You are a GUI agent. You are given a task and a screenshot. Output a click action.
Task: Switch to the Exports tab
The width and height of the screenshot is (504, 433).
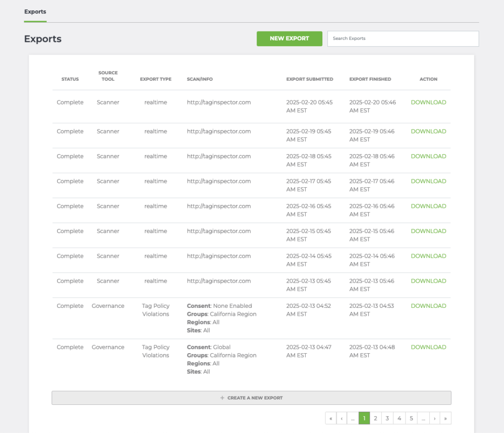(x=35, y=11)
